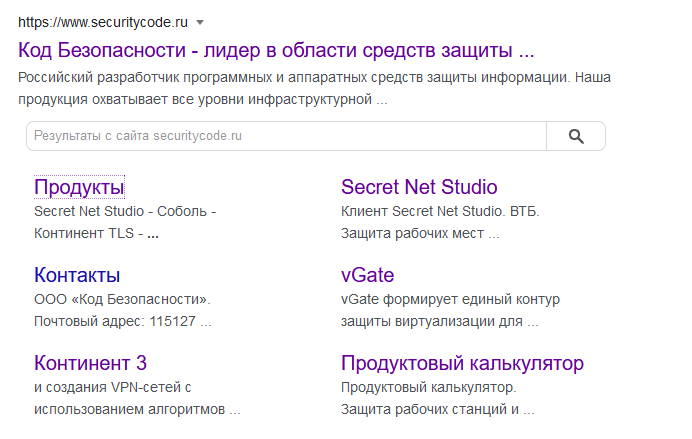Click the magnifier search icon button
The width and height of the screenshot is (692, 439).
[575, 136]
